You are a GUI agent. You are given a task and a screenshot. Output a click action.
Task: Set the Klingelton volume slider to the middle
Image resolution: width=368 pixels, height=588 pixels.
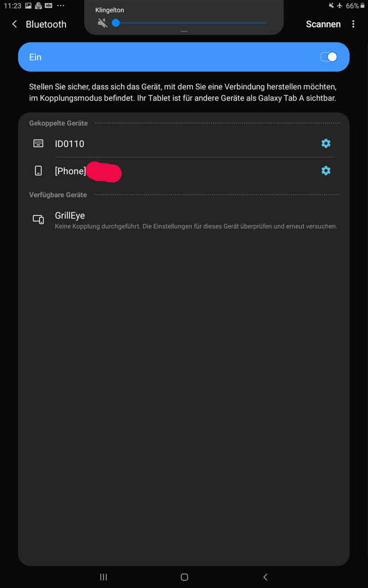(x=191, y=23)
